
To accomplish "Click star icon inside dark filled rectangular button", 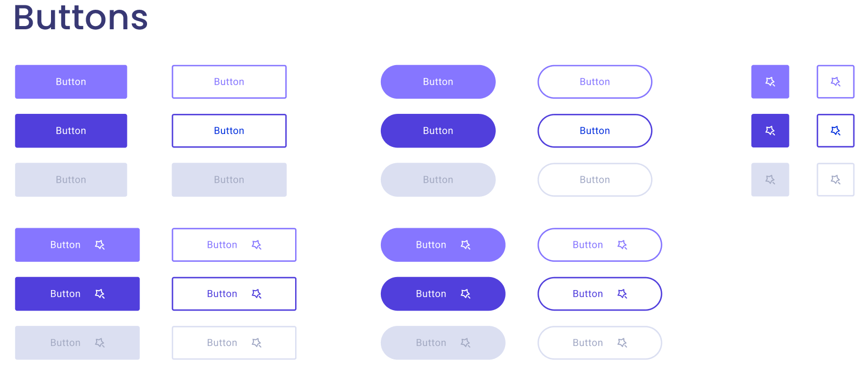I will point(100,294).
